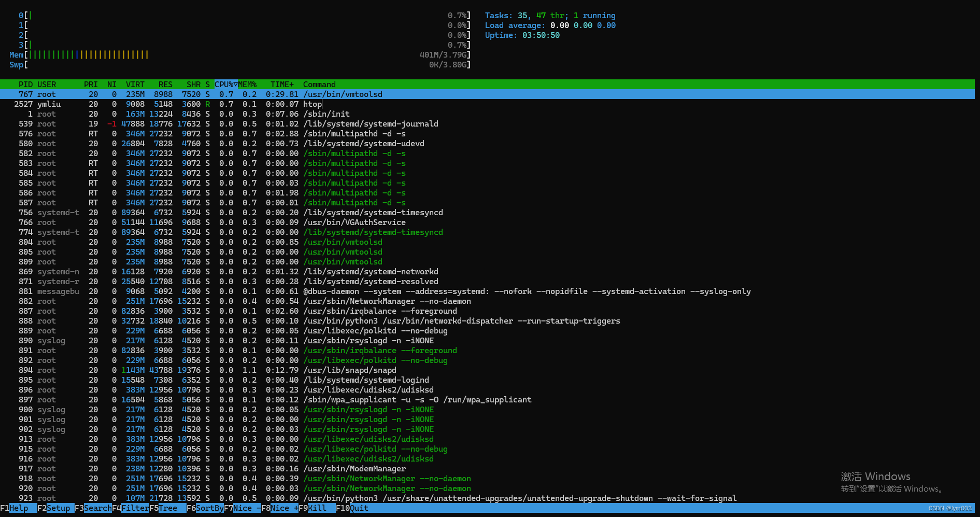Open F6 SortBy options

coord(205,508)
